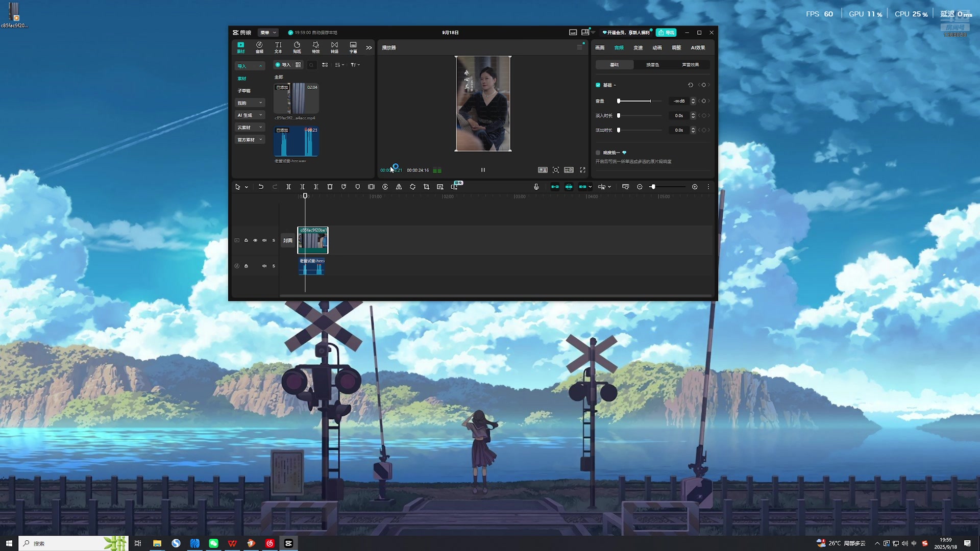Lock the audio track

[x=246, y=266]
